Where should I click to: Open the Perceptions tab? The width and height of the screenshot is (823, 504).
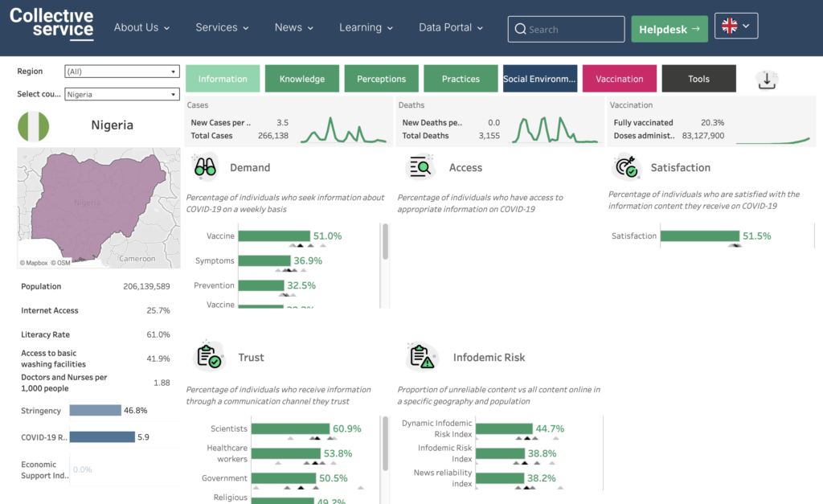coord(382,79)
